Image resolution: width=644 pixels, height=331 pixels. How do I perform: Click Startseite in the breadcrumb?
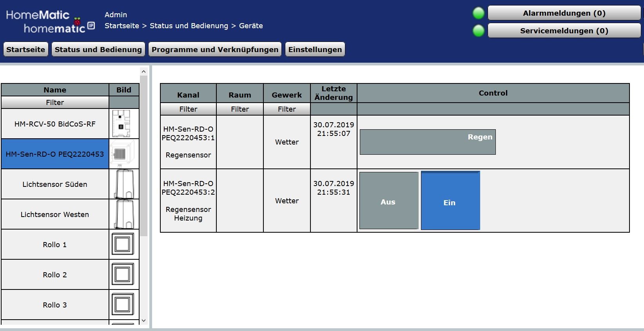pyautogui.click(x=122, y=26)
